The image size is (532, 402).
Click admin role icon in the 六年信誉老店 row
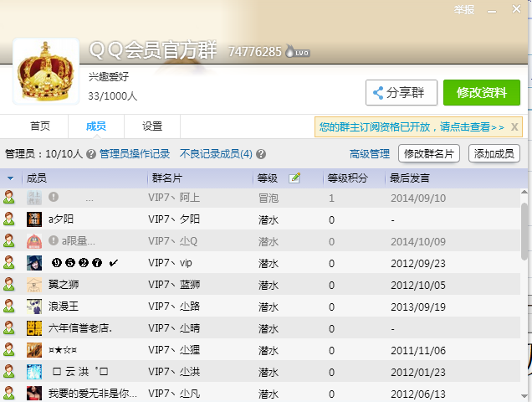coord(9,327)
